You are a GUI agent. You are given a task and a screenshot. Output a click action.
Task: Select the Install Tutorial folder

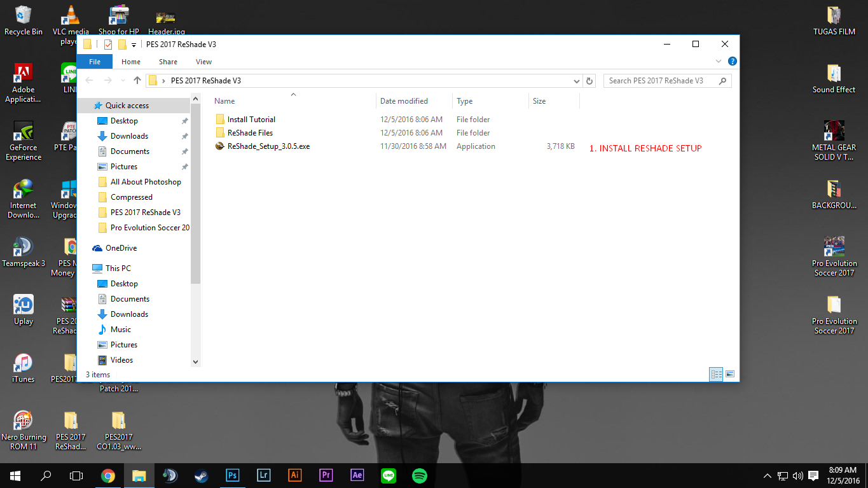252,120
